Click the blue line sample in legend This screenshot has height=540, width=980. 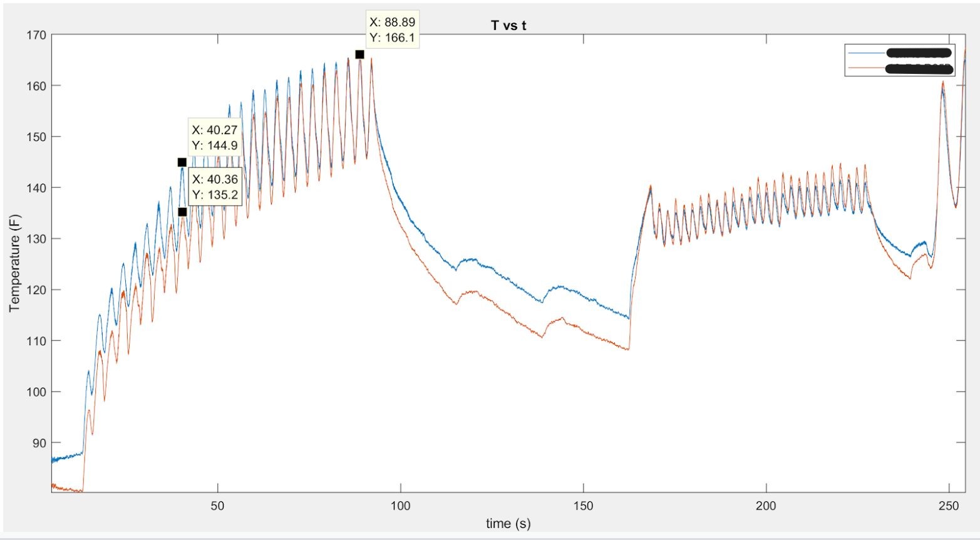pos(865,53)
